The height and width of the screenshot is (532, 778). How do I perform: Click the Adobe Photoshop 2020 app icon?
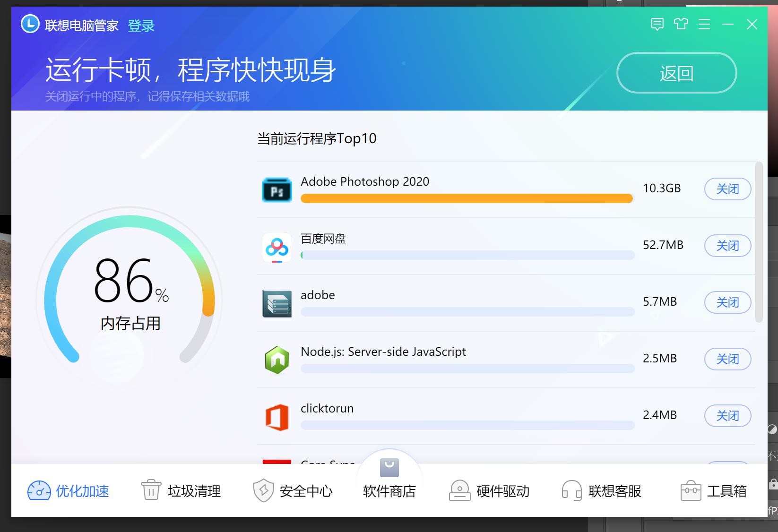(x=277, y=190)
